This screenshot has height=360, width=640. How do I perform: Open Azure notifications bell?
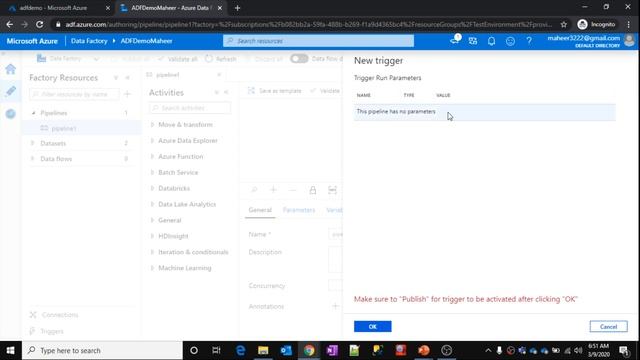tap(491, 41)
